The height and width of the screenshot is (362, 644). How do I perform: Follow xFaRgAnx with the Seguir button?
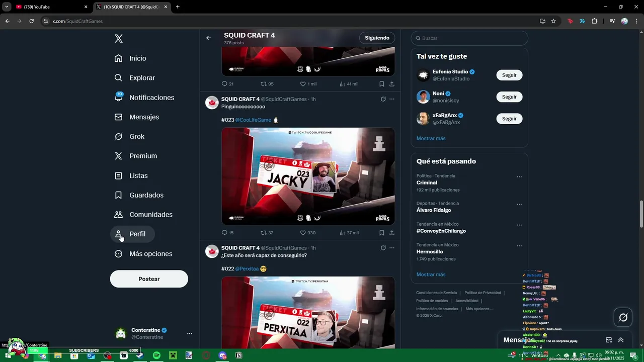pos(509,119)
